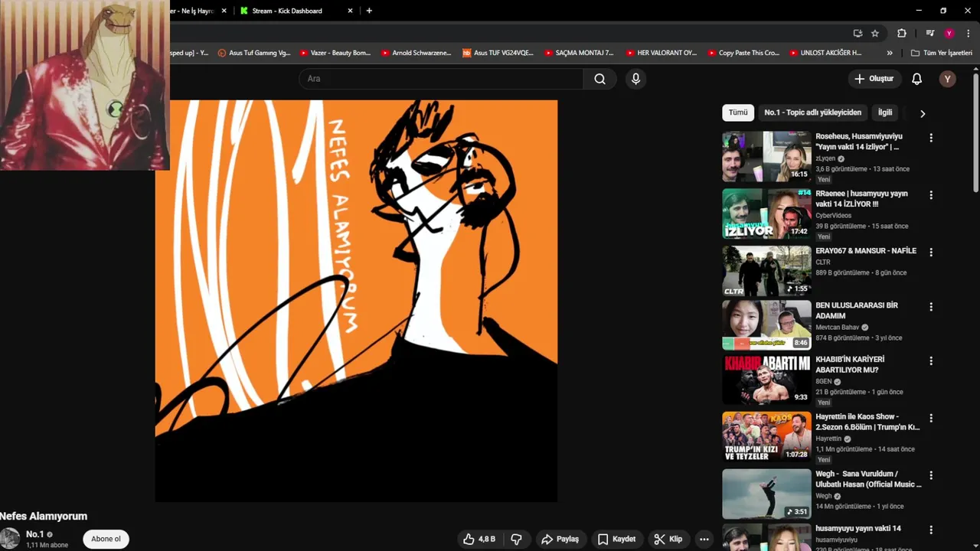Start voice search with microphone icon
This screenshot has height=551, width=980.
pos(635,79)
